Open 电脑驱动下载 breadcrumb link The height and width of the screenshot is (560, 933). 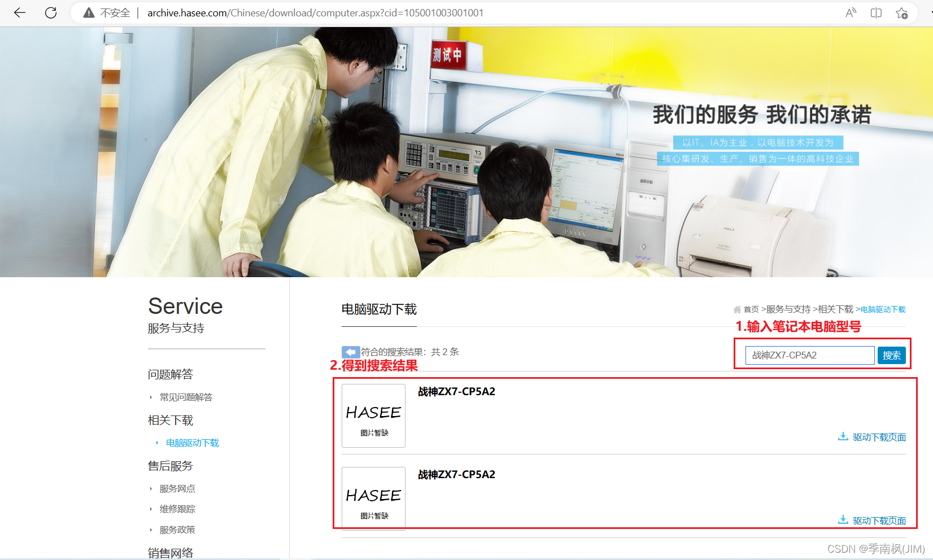click(883, 309)
